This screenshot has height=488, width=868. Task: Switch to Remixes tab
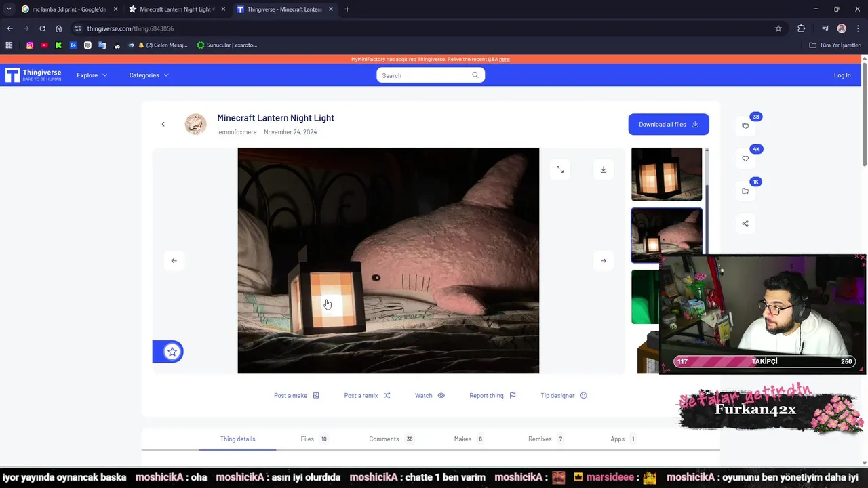click(x=546, y=439)
